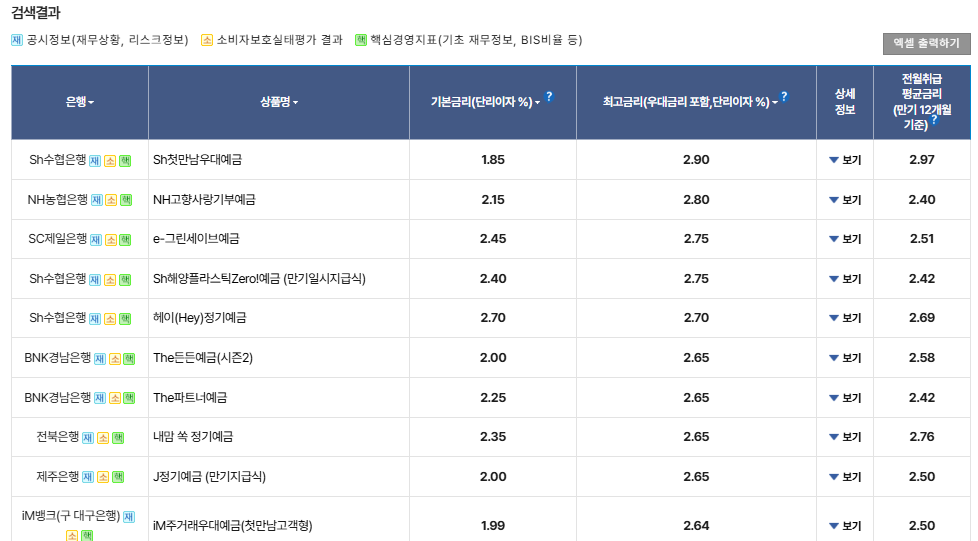Viewport: 978px width, 541px height.
Task: Expand 보기 details for 내맘 쏙 정기예금
Action: [x=845, y=437]
